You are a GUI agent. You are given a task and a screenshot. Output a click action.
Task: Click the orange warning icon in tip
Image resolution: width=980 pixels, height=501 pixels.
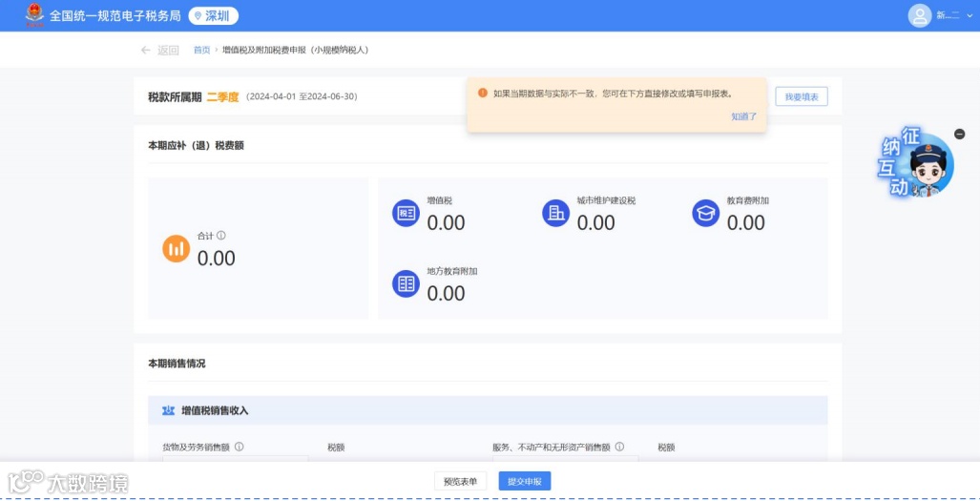click(483, 94)
